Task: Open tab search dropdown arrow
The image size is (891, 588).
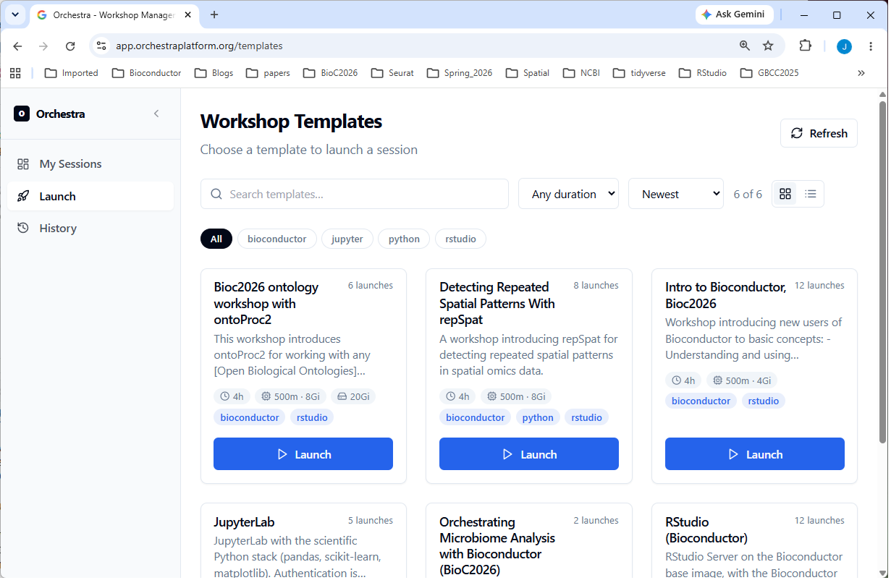Action: click(15, 14)
